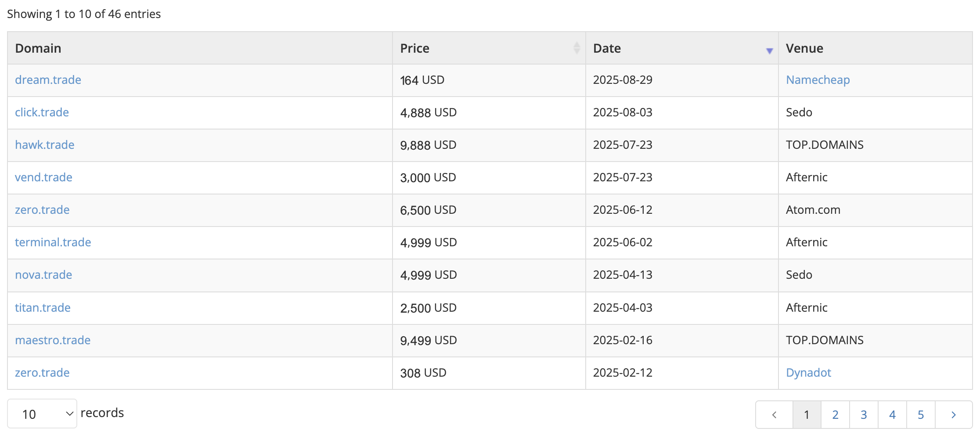Open the records per page dropdown
980x439 pixels.
tap(42, 414)
